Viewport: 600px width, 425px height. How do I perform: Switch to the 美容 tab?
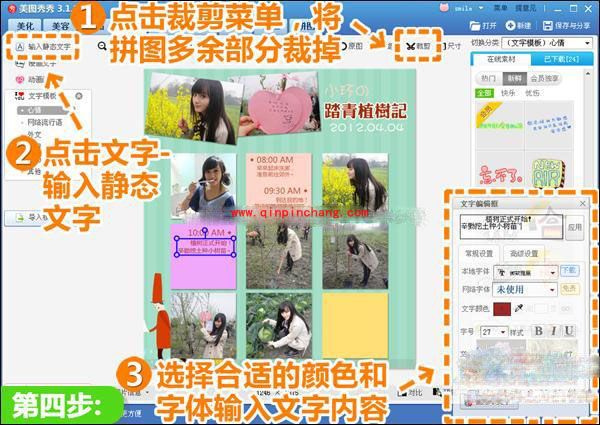(60, 26)
